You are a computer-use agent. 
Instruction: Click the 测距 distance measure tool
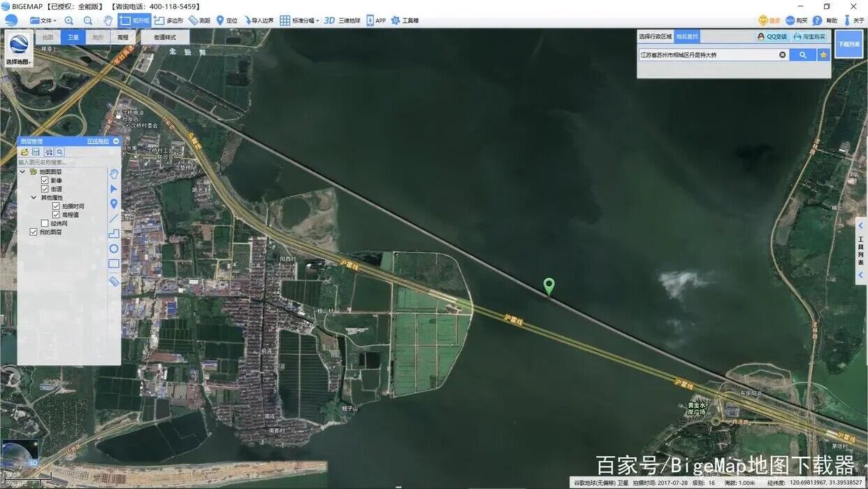[x=199, y=20]
